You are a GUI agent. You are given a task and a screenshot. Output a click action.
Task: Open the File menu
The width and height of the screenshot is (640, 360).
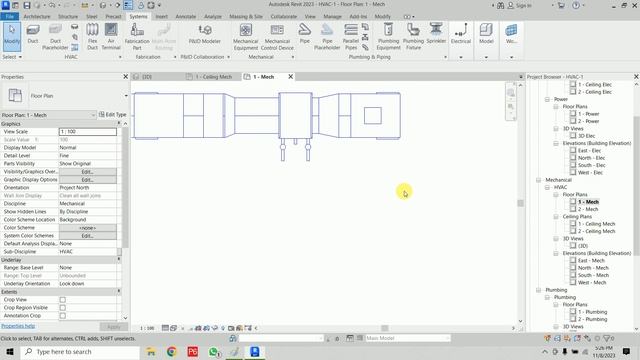(9, 16)
